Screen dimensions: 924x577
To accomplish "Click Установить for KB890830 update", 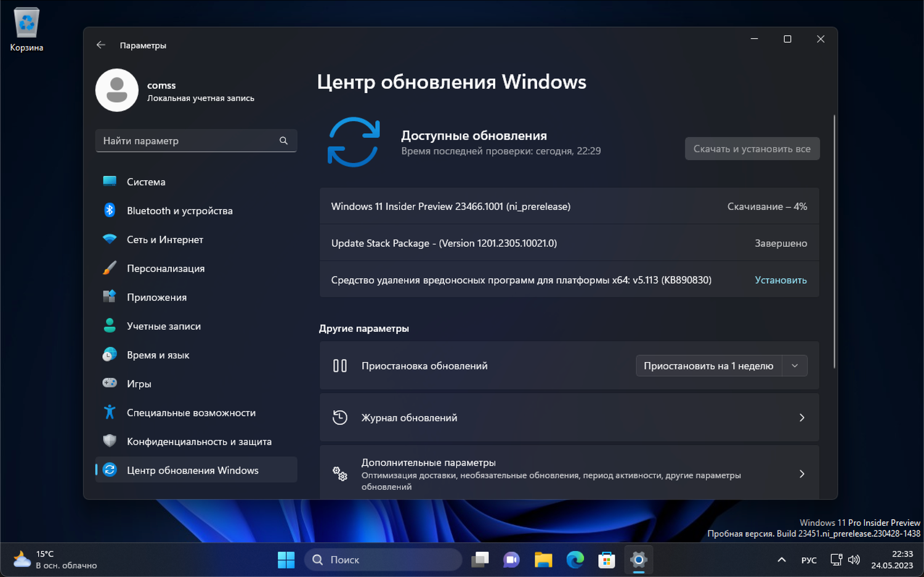I will [780, 280].
